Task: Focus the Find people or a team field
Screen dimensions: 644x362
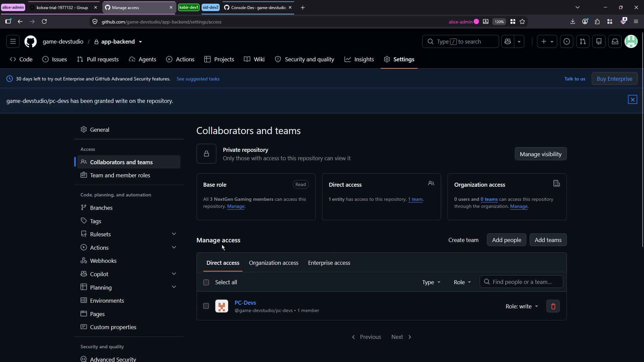Action: (x=521, y=282)
